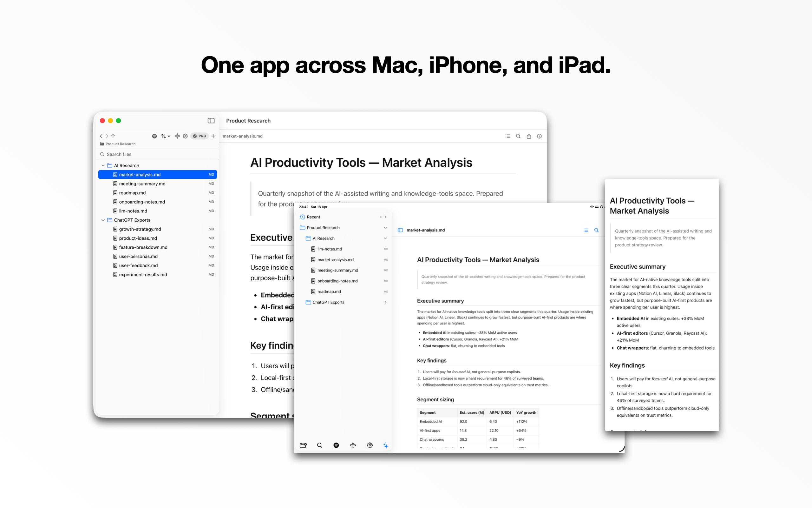Image resolution: width=812 pixels, height=508 pixels.
Task: Go back with Mac sidebar back arrow
Action: (x=101, y=136)
